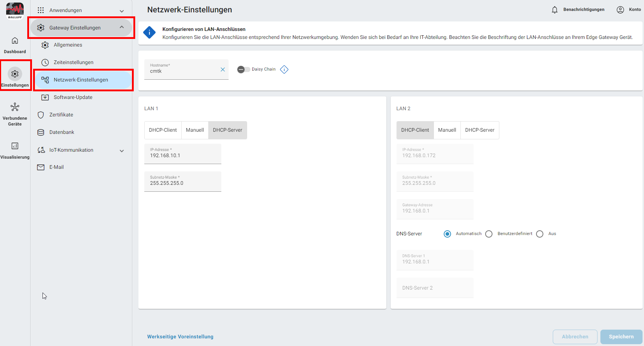Open the Visualisierung chart icon
The image size is (644, 346).
click(15, 146)
